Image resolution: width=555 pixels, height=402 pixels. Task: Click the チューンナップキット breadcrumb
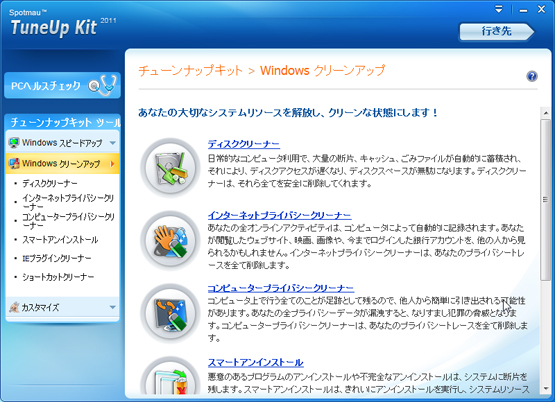coord(190,70)
